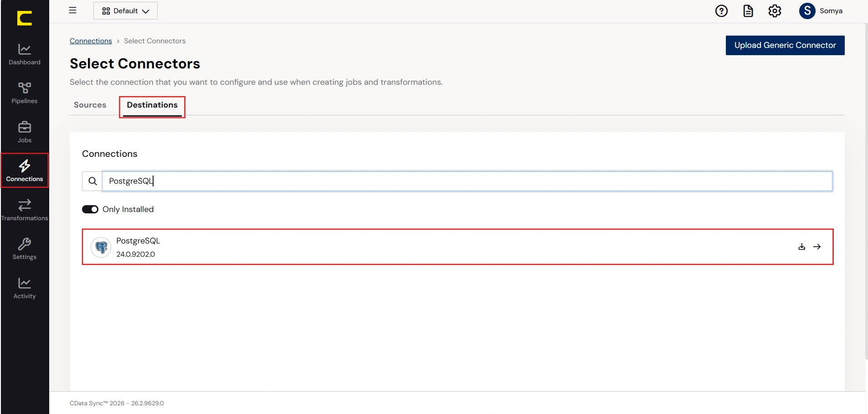The width and height of the screenshot is (868, 414).
Task: Click the 24.0.9202.0 version text
Action: pyautogui.click(x=135, y=254)
